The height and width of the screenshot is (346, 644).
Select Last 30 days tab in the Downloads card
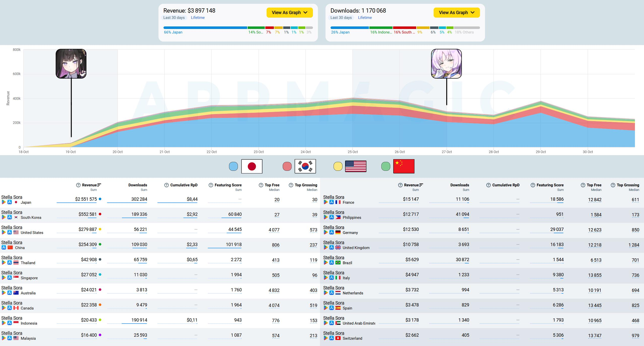click(x=341, y=18)
